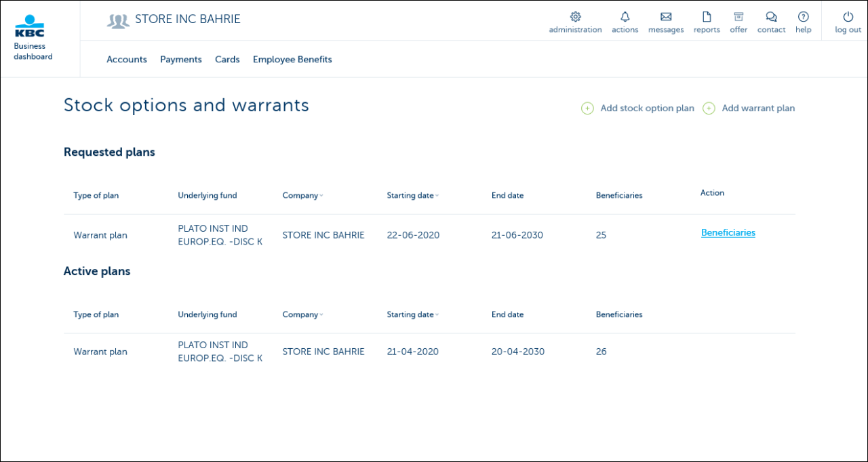The width and height of the screenshot is (868, 462).
Task: Open messages using the envelope icon
Action: tap(665, 16)
